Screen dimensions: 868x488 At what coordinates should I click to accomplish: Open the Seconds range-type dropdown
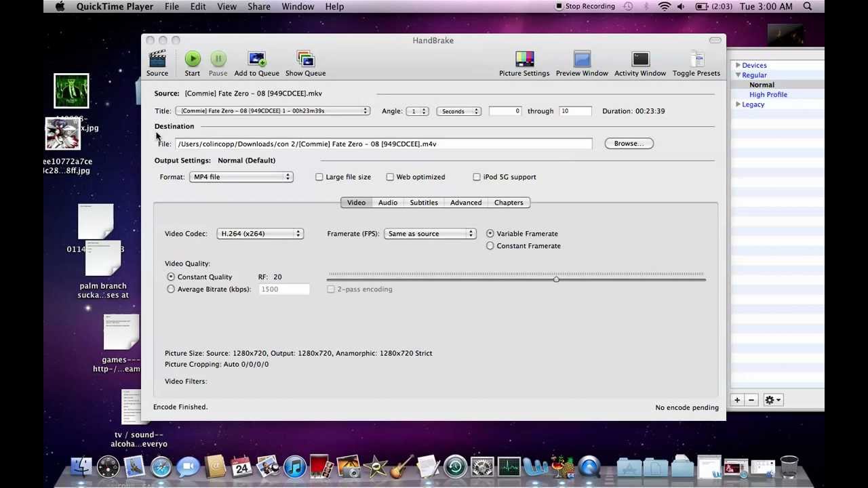(x=459, y=111)
